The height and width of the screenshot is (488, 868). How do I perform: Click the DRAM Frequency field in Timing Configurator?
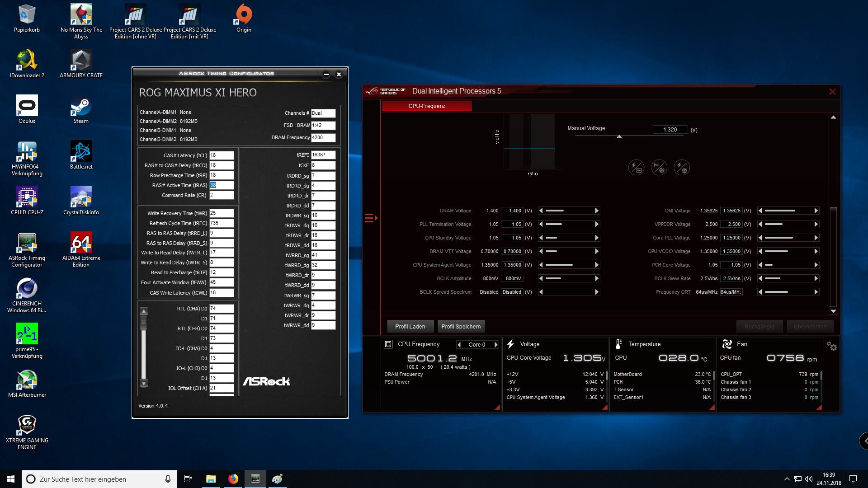(x=323, y=137)
